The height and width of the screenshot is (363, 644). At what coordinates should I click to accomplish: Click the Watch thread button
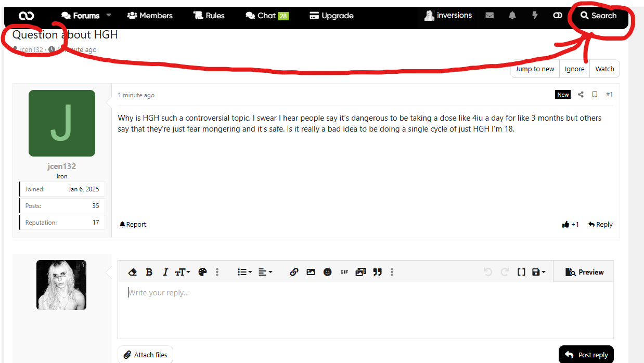(604, 69)
